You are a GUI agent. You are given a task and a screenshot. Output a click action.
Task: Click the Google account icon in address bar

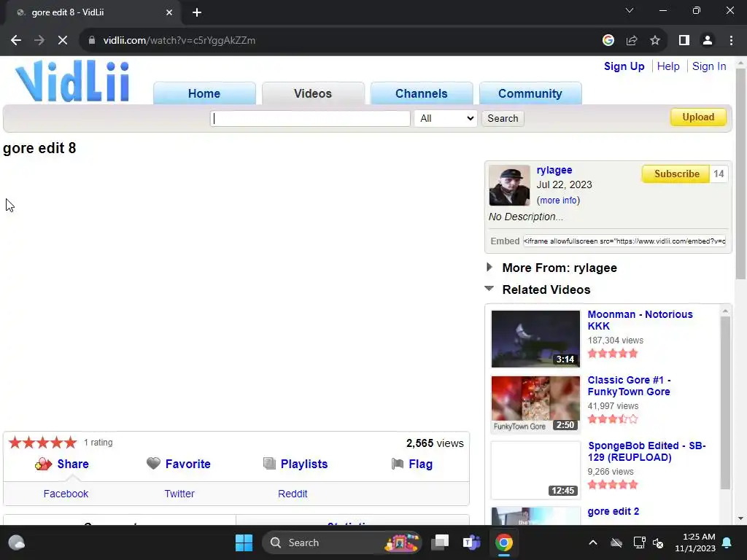[608, 41]
